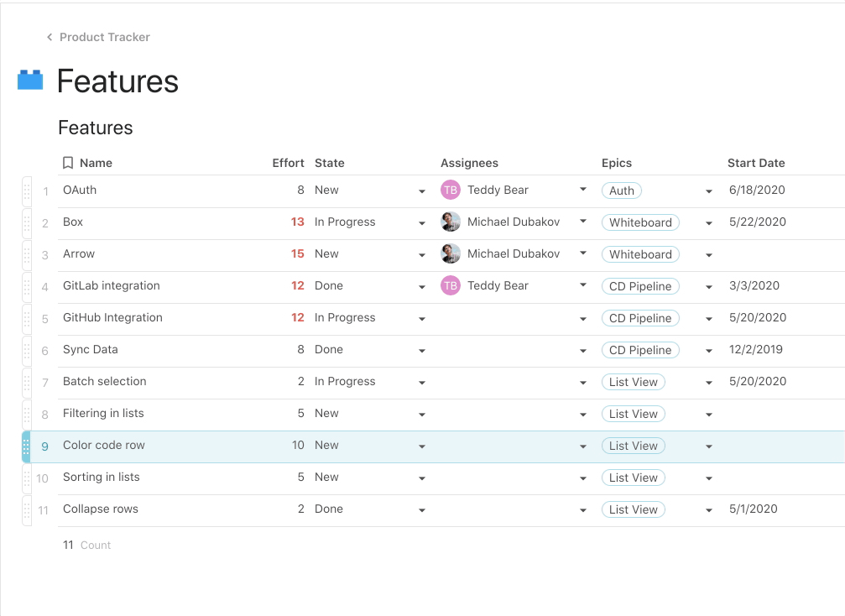
Task: Click the blue Features brick icon
Action: pos(30,81)
